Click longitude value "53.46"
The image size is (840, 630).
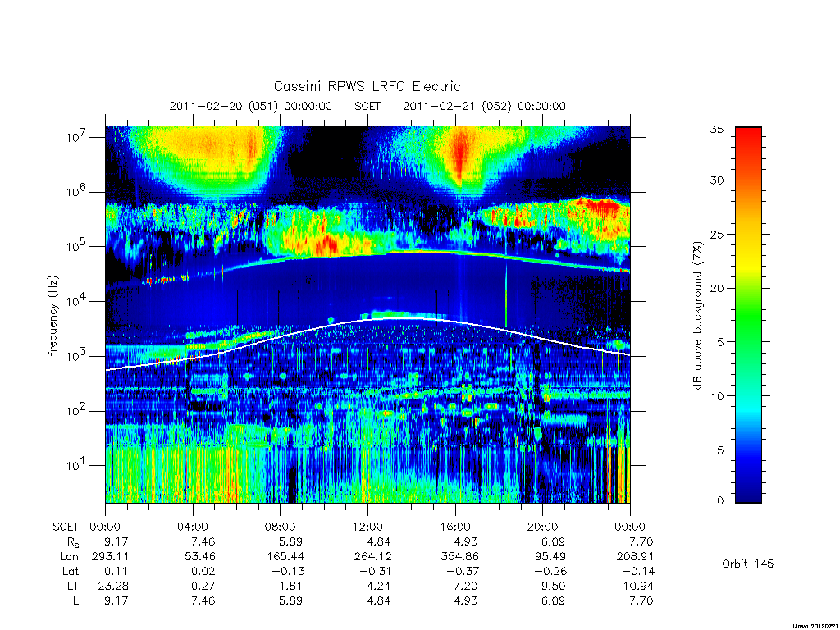click(x=200, y=557)
